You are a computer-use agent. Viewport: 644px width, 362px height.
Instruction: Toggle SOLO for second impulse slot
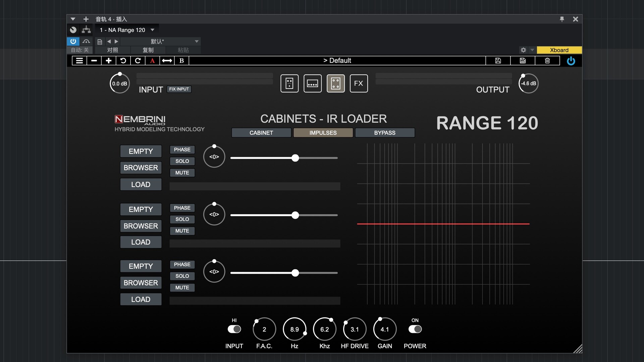click(182, 219)
